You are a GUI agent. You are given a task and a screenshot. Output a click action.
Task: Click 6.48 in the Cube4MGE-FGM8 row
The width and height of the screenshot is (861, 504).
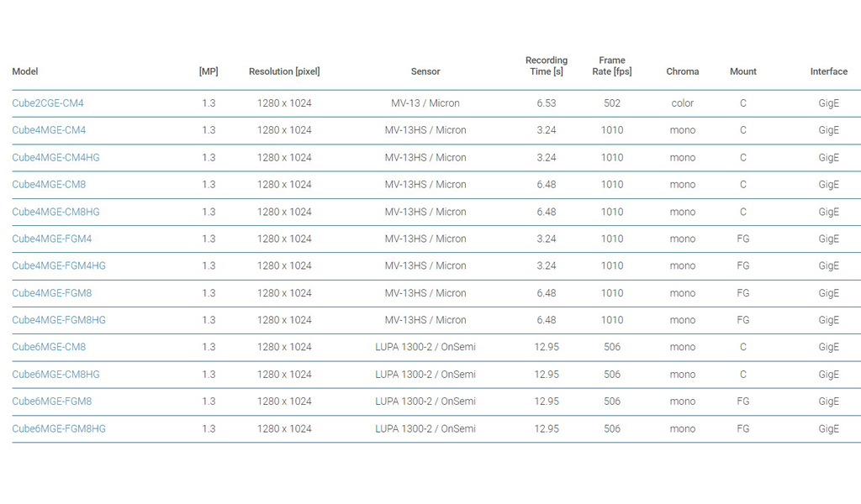[x=547, y=293]
